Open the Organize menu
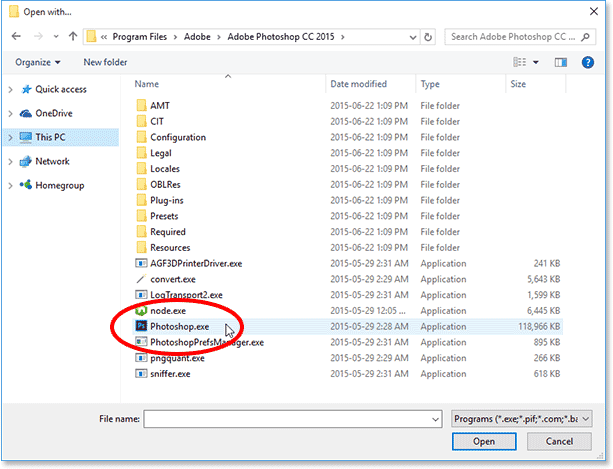 click(38, 62)
